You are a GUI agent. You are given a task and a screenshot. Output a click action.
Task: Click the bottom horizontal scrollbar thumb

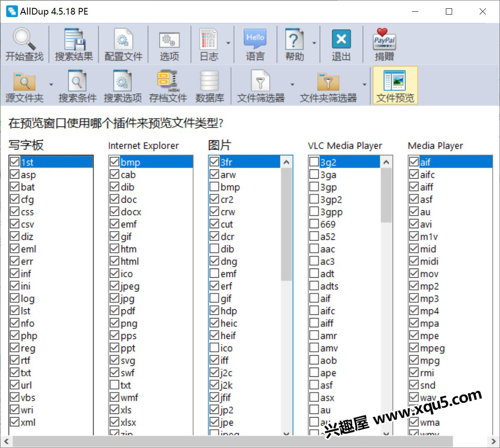tap(232, 441)
